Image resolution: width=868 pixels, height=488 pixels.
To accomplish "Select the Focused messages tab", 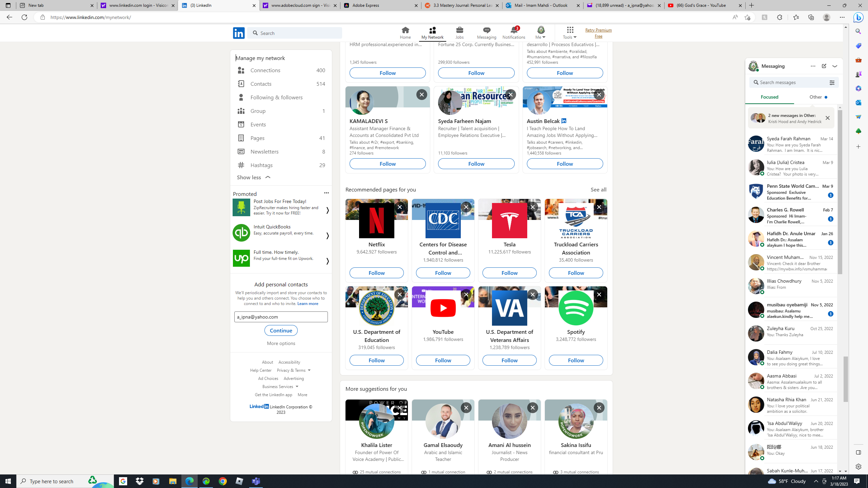I will point(769,97).
